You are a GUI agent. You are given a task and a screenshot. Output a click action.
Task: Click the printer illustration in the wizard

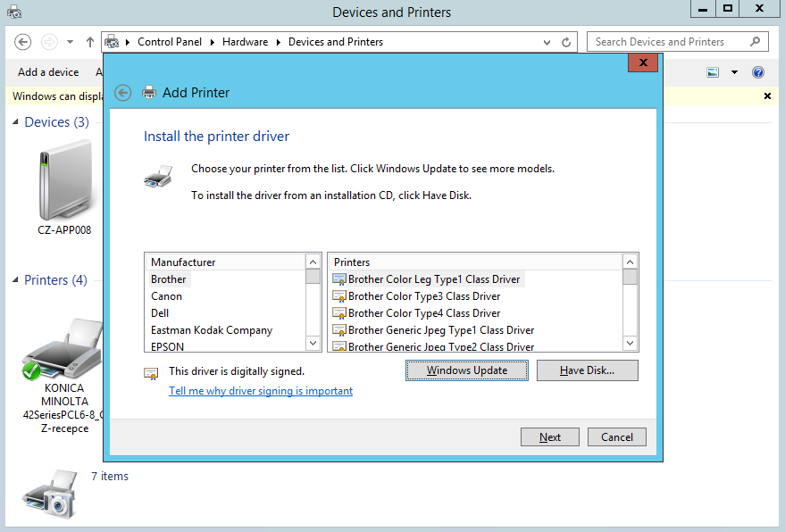(159, 176)
